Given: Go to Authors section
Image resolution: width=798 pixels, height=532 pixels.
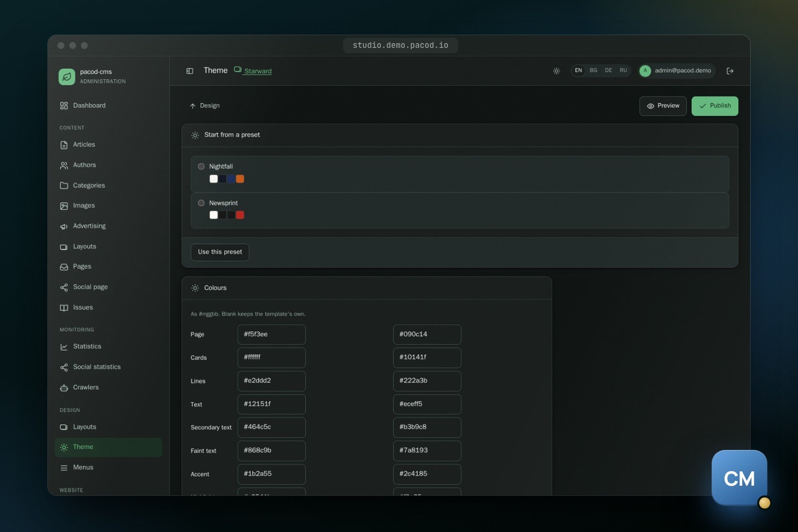Looking at the screenshot, I should pos(108,165).
